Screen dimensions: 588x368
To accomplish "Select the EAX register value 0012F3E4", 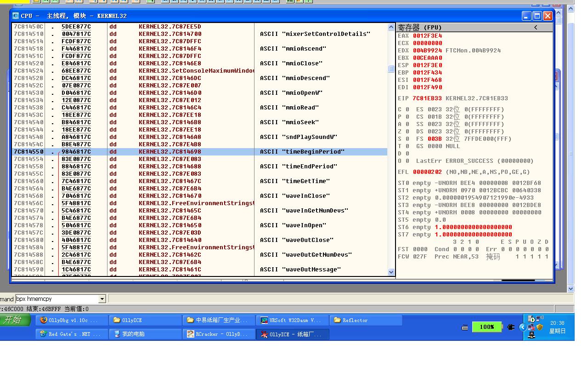I will tap(427, 36).
